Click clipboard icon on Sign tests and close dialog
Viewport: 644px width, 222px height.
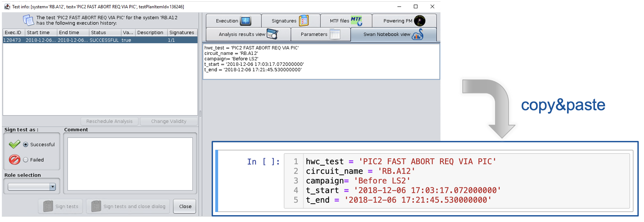[x=96, y=206]
